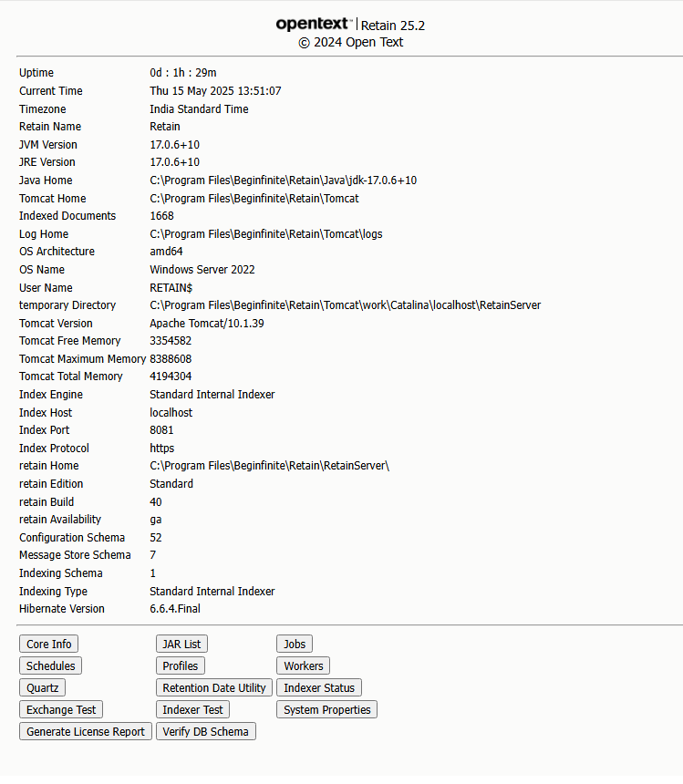The image size is (683, 784).
Task: Show the Profiles page
Action: pos(181,666)
